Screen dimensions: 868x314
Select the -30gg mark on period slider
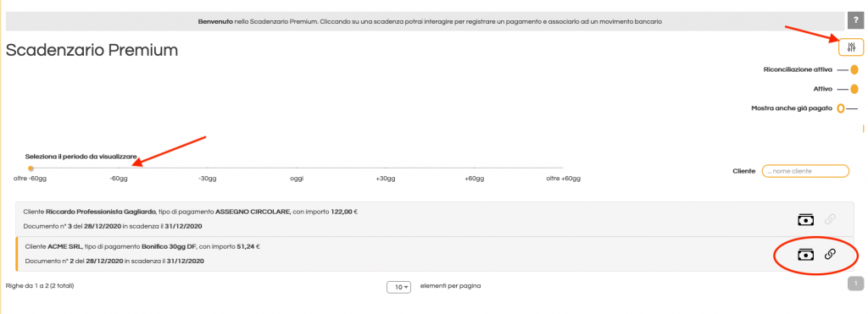pyautogui.click(x=208, y=168)
